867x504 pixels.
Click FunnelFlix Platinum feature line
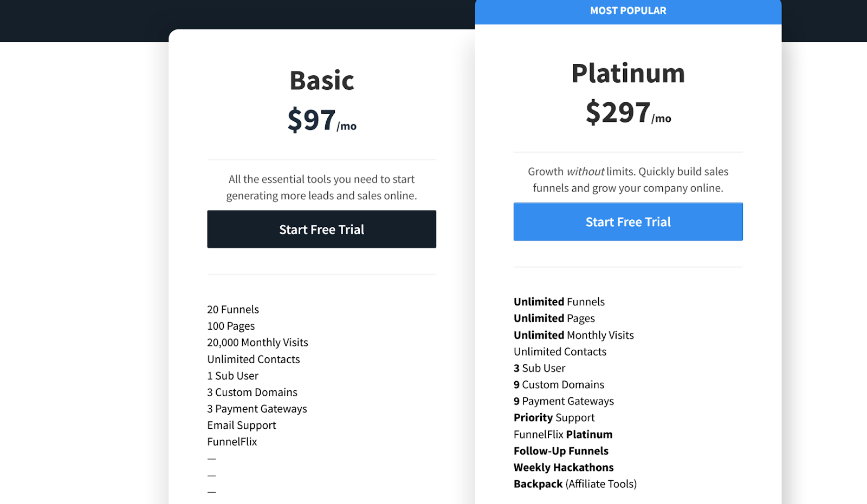(x=563, y=435)
